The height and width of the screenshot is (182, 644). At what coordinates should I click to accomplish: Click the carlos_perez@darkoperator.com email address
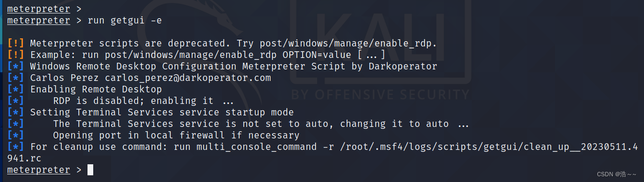(x=188, y=78)
